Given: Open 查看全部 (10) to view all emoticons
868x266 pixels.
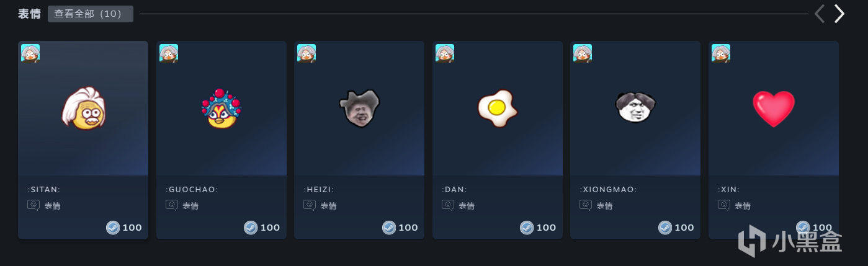Looking at the screenshot, I should (x=91, y=14).
